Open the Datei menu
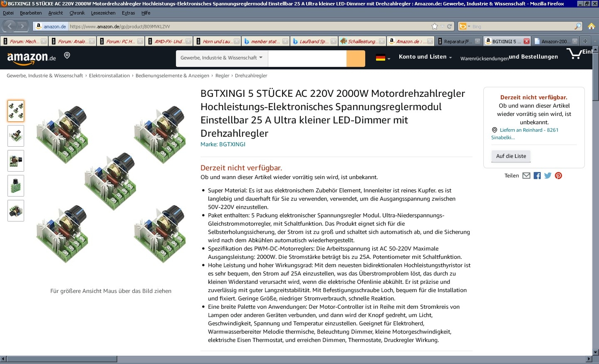Screen dimensions: 599x364 click(8, 13)
